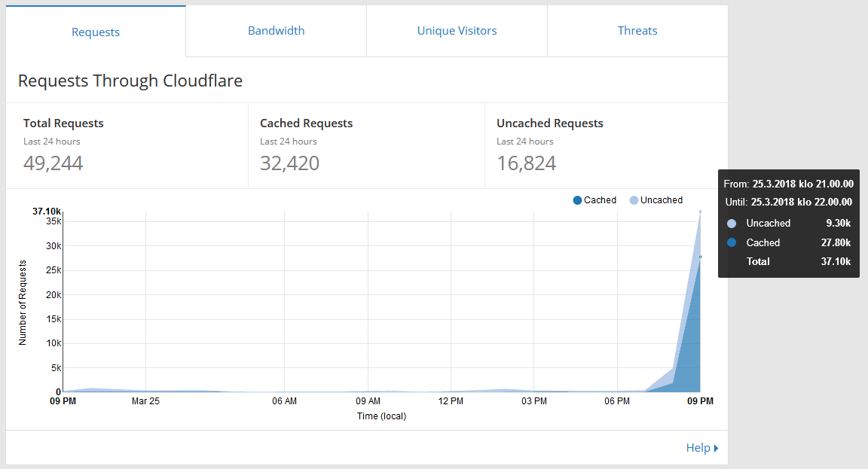Click the cached data point at 9 PM spike

[x=700, y=257]
